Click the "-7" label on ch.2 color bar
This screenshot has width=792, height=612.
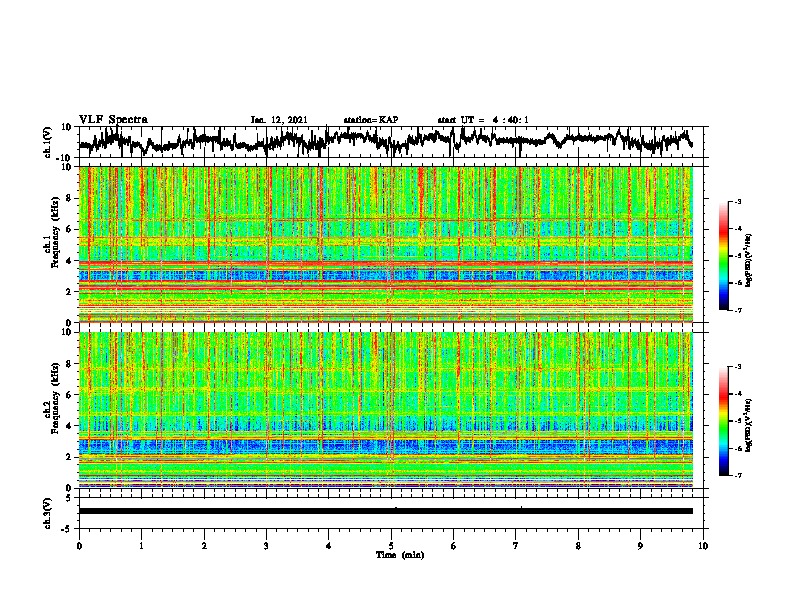coord(738,475)
